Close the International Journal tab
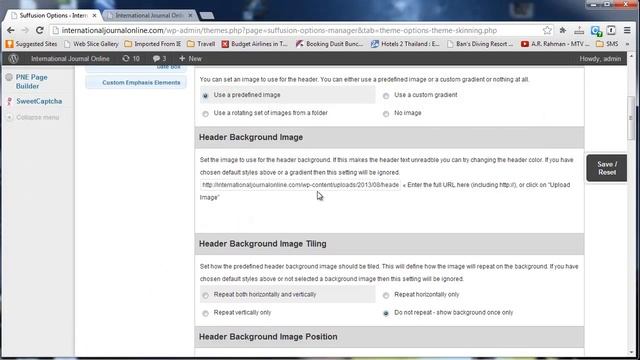 pos(190,16)
